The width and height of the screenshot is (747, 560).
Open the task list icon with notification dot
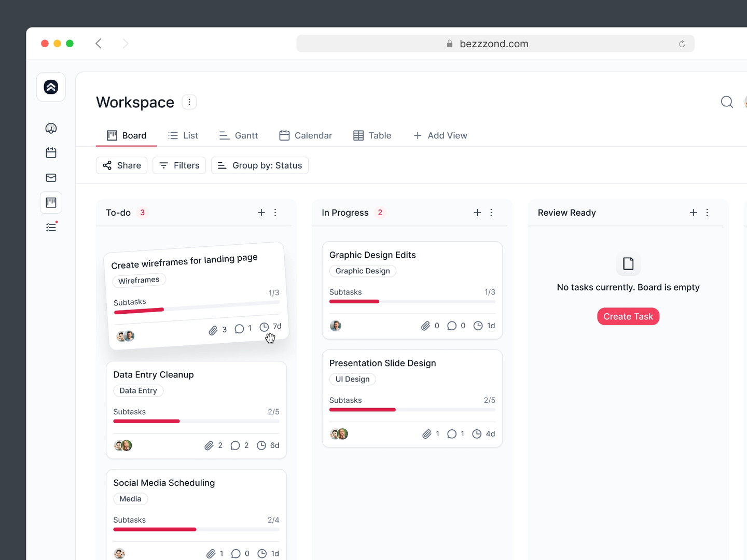point(51,227)
